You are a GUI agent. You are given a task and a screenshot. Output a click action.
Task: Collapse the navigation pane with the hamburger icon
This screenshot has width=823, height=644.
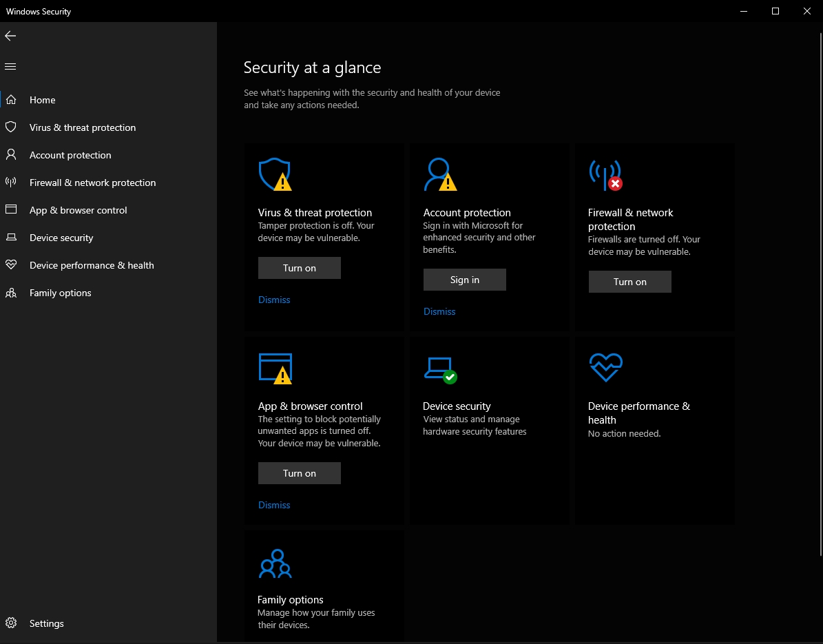tap(10, 67)
